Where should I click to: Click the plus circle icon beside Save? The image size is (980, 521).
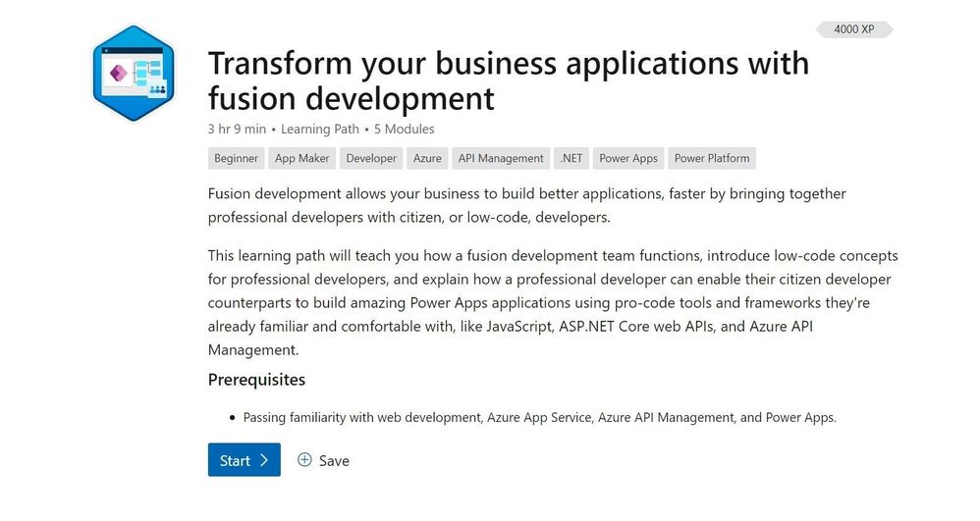pos(304,459)
